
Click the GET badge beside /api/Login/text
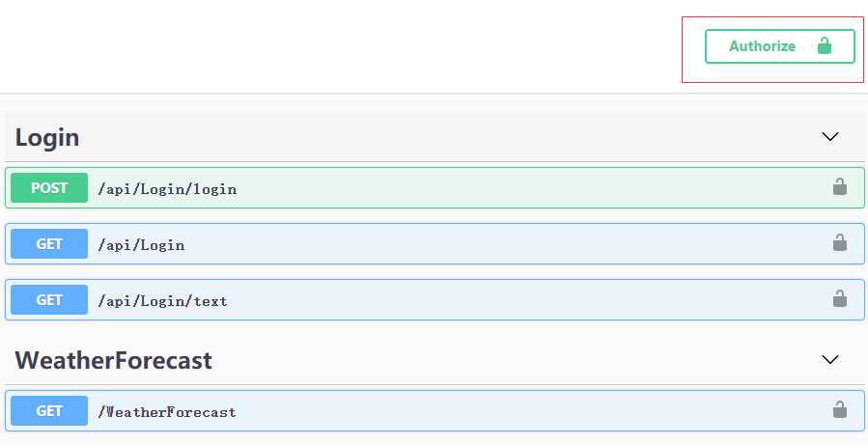click(49, 300)
